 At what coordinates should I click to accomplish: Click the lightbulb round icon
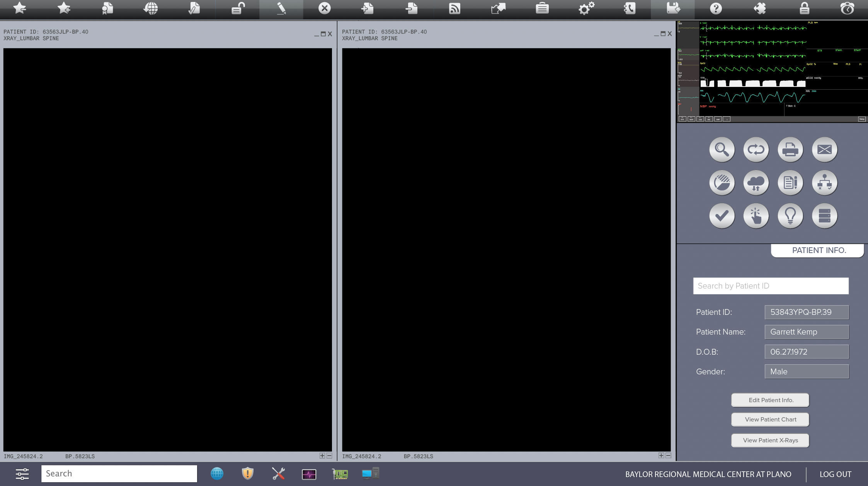pos(790,216)
